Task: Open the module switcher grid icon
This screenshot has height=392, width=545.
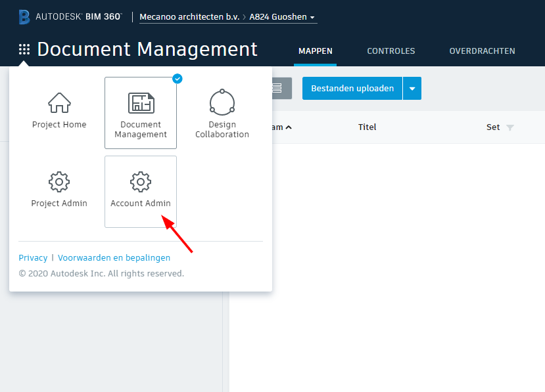Action: [24, 49]
